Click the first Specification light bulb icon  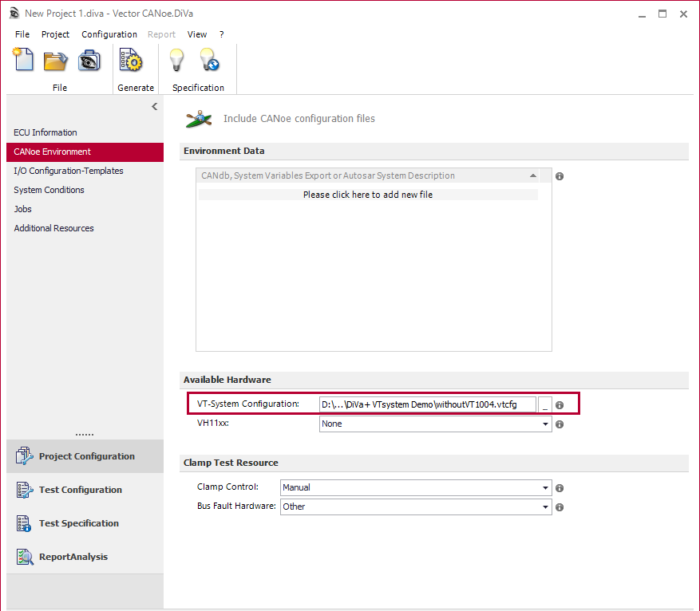point(176,60)
